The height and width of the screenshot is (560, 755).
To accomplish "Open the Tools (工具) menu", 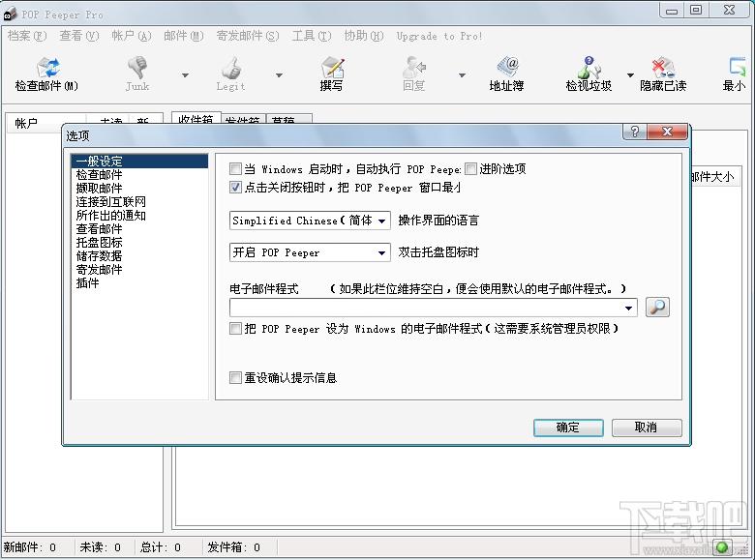I will [312, 36].
